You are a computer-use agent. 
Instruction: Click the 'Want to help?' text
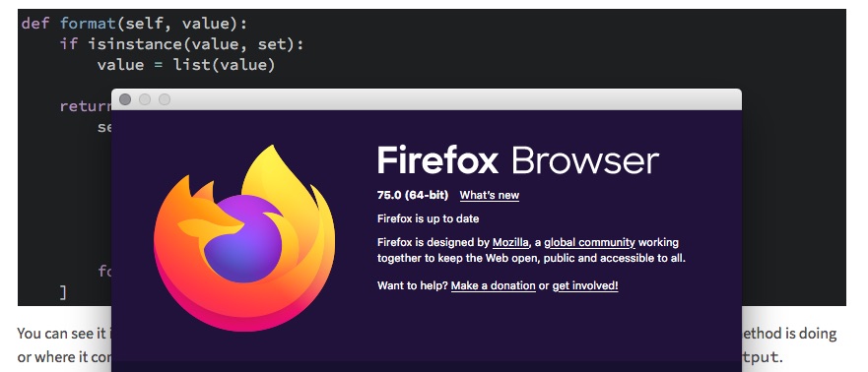pos(413,285)
